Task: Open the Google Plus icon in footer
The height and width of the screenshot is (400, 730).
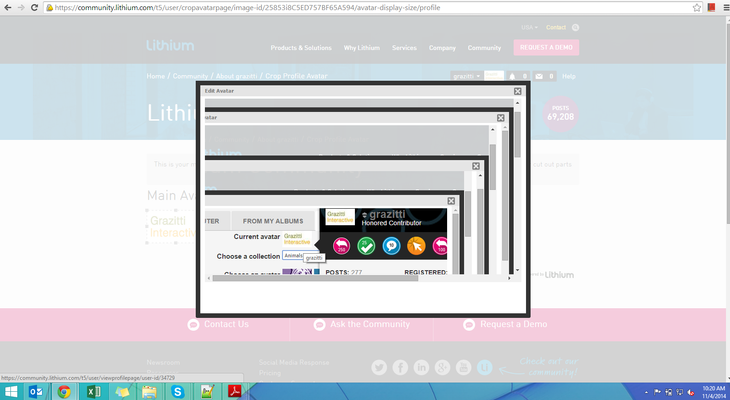Action: [x=442, y=367]
